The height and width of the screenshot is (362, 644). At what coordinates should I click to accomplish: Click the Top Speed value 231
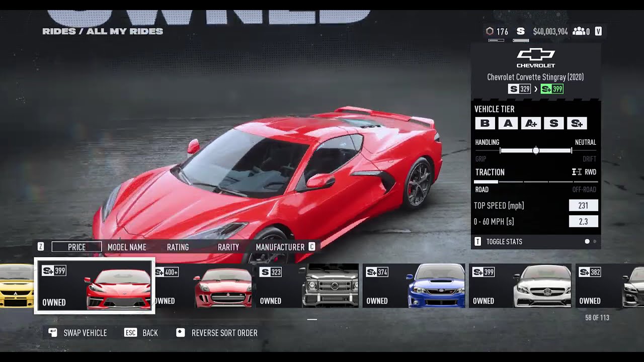[583, 205]
